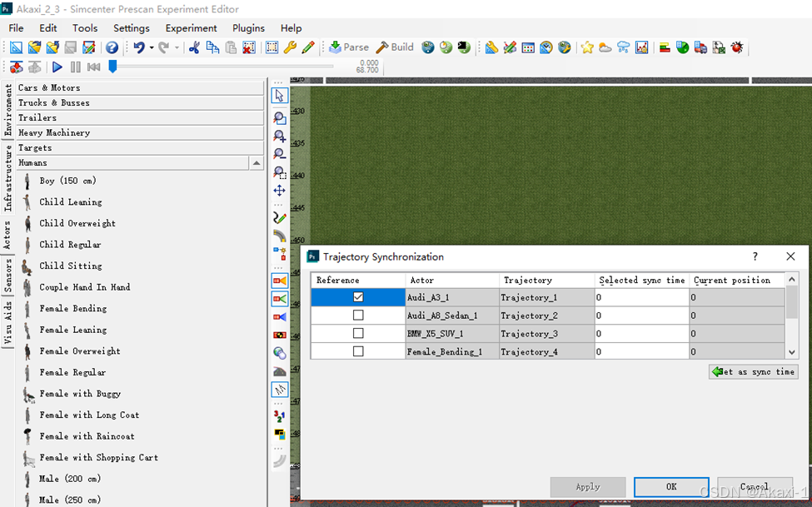This screenshot has height=507, width=812.
Task: Click the green radar pie icon
Action: pyautogui.click(x=683, y=47)
